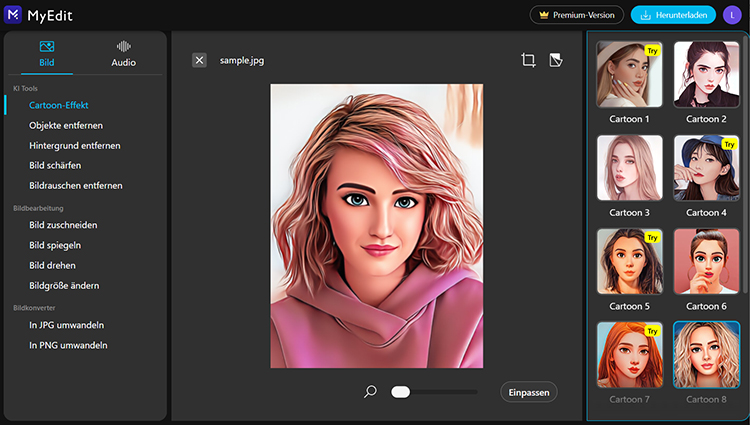This screenshot has width=750, height=425.
Task: Click the zoom slider handle
Action: [401, 392]
